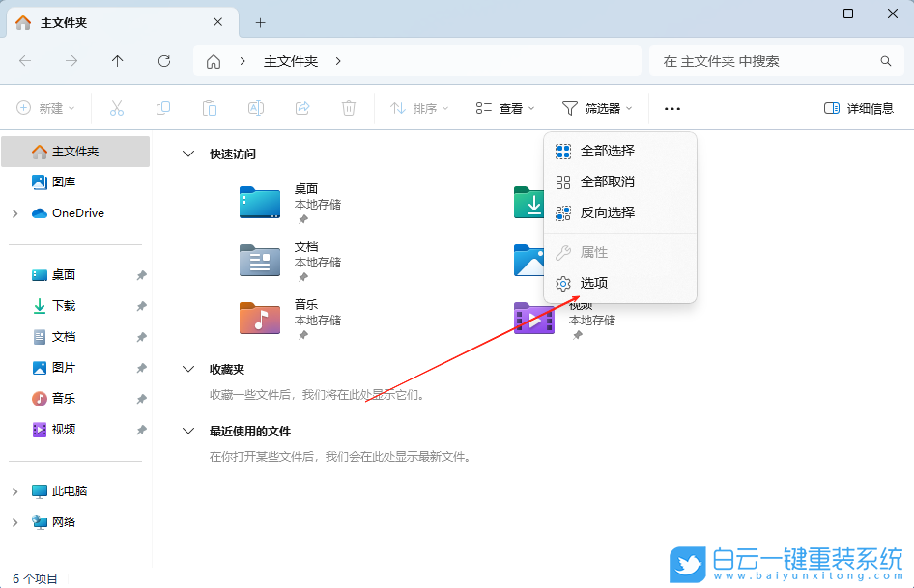Image resolution: width=914 pixels, height=588 pixels.
Task: Open the 查看 (View) dropdown
Action: click(504, 108)
